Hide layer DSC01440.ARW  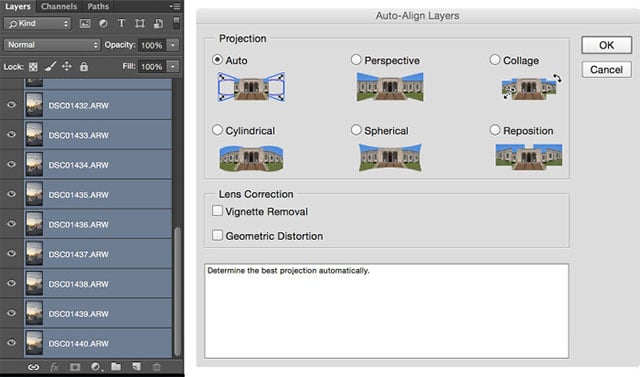[x=11, y=343]
